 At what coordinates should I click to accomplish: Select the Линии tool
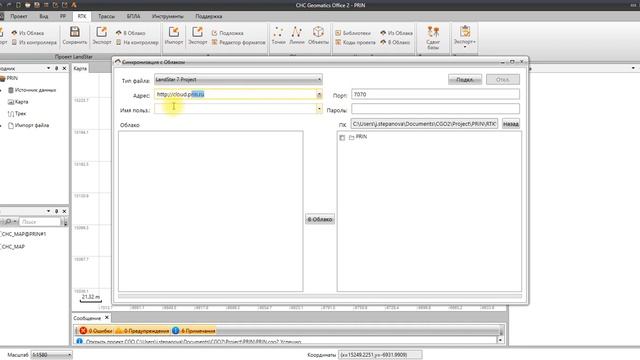(x=297, y=36)
